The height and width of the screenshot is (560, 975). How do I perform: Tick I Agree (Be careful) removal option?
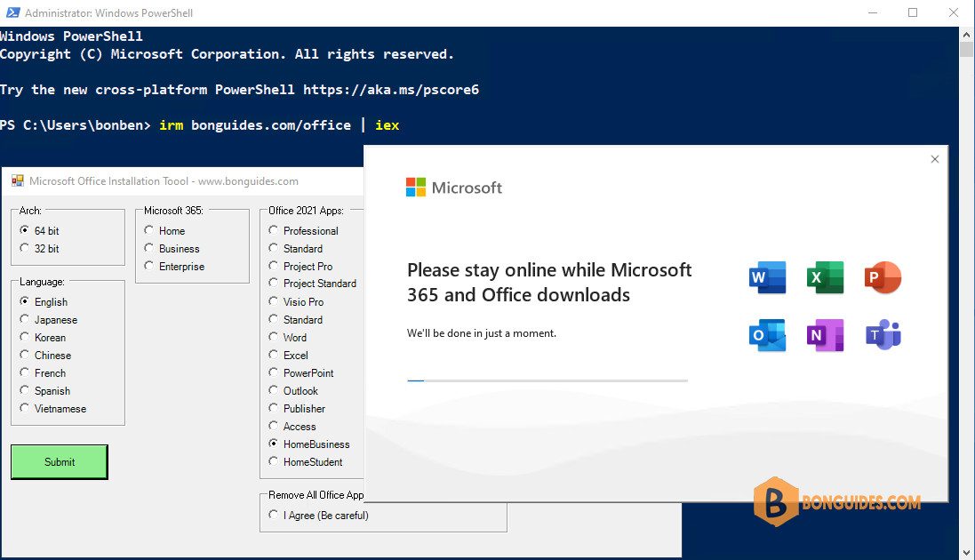[318, 516]
